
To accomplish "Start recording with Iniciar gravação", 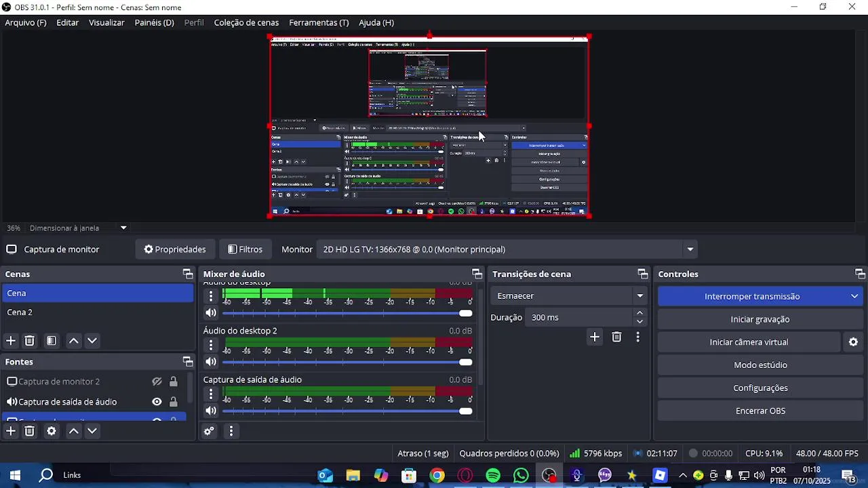I will tap(760, 319).
